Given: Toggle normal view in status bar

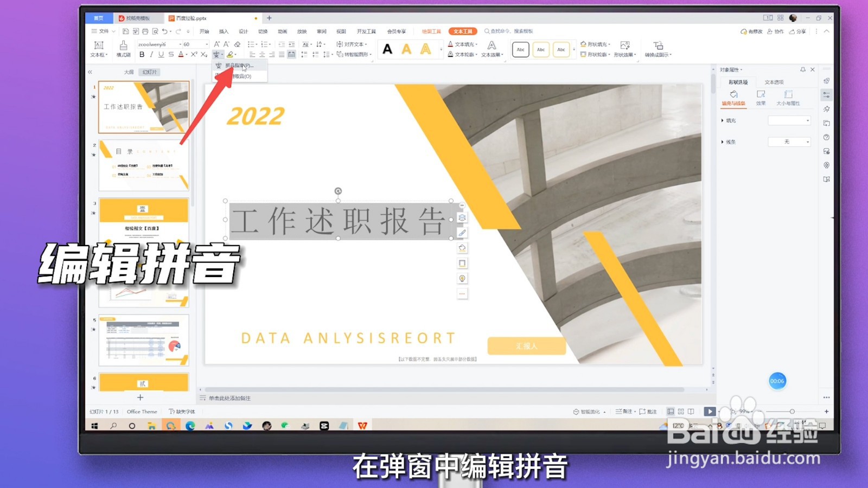Looking at the screenshot, I should (671, 412).
